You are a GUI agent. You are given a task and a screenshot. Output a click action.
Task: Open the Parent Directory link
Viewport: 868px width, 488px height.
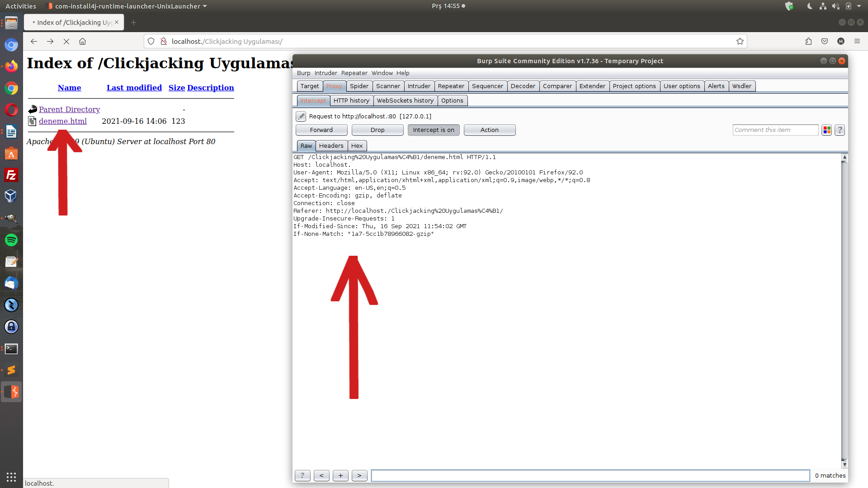[69, 109]
